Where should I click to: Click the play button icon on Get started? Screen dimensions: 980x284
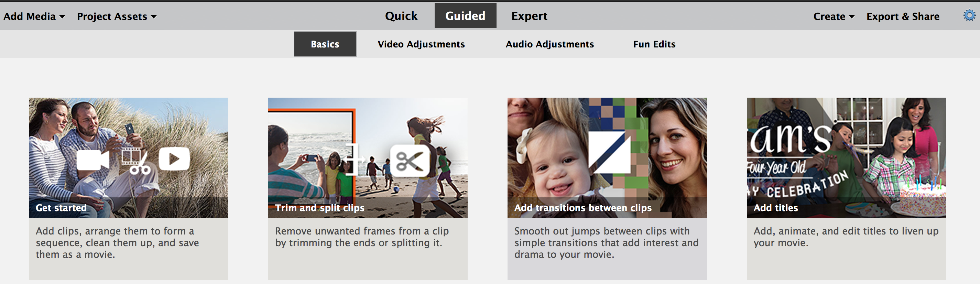(x=174, y=159)
